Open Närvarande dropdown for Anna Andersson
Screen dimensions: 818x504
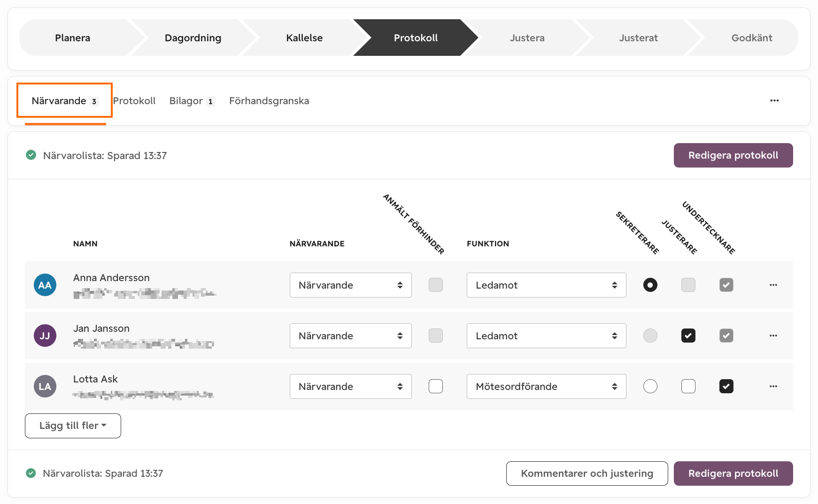pos(351,285)
